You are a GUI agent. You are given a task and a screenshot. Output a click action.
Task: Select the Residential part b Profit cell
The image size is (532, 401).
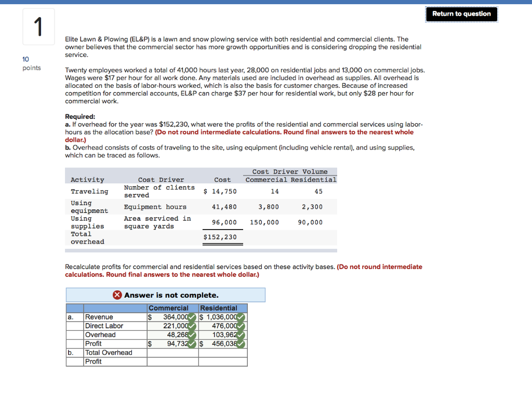tap(223, 362)
